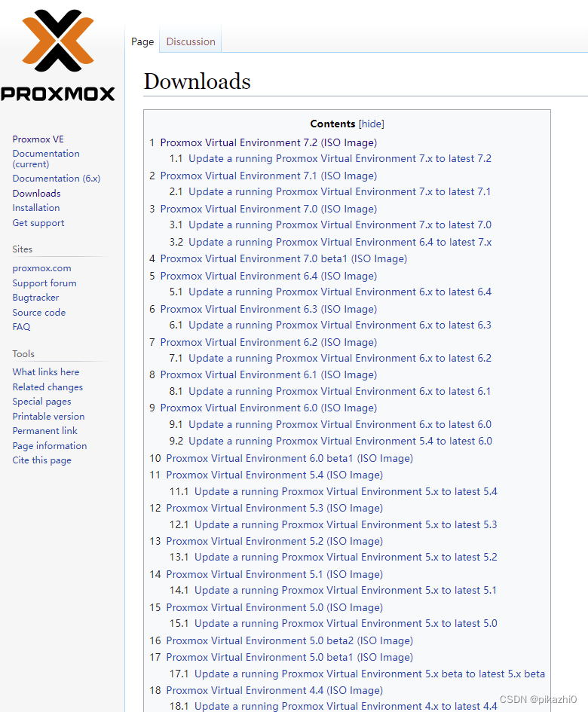Open 8.1 Update 6.x to latest 6.1
Viewport: 588px width, 712px height.
tap(339, 392)
